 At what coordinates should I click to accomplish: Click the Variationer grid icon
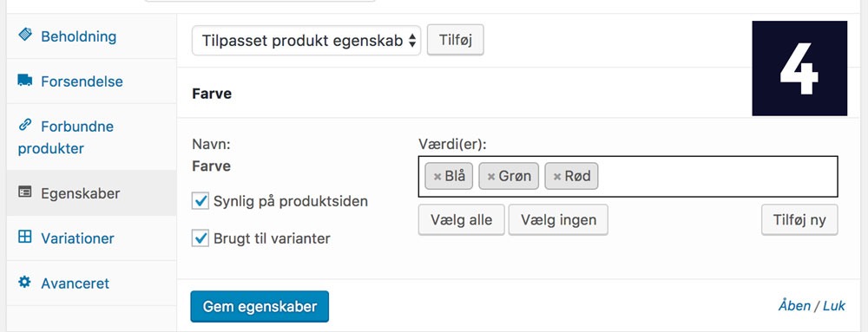(25, 237)
